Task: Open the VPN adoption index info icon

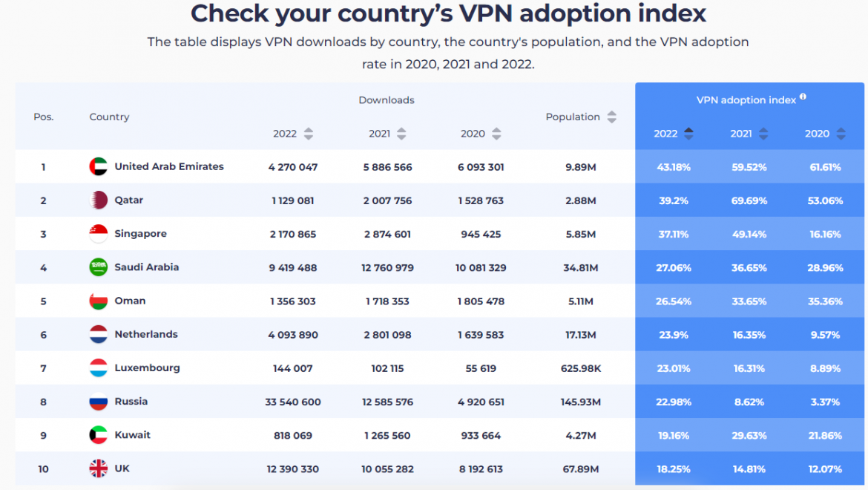Action: coord(803,97)
